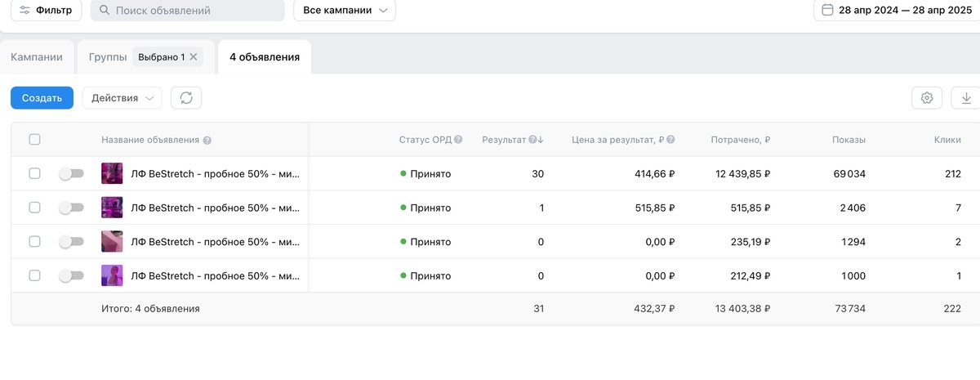Click sort arrow in Результат column

tap(541, 140)
